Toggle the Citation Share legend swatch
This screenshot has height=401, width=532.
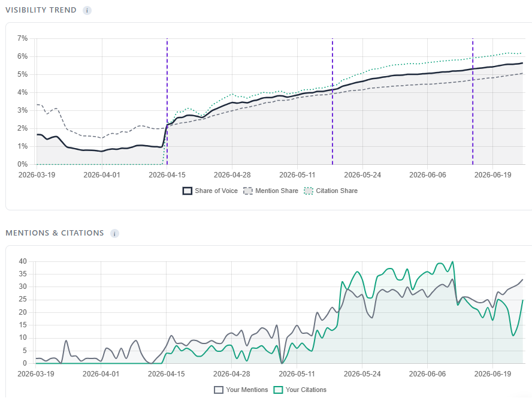click(309, 191)
